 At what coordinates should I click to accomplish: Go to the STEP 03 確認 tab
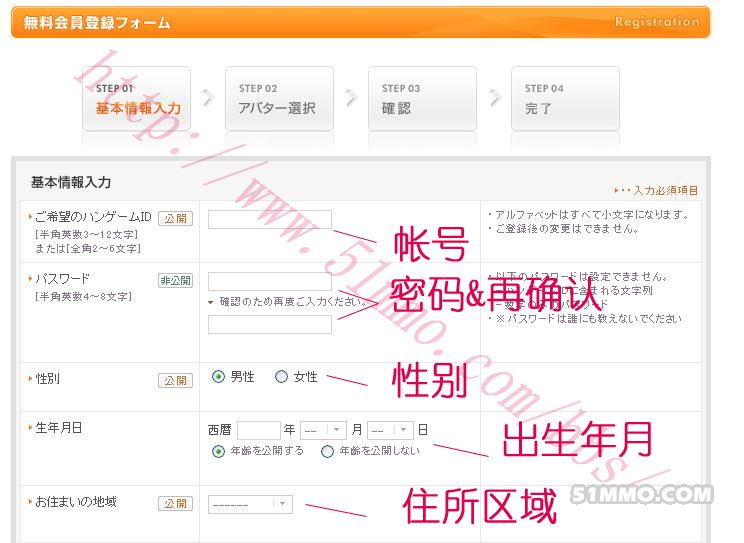(419, 99)
